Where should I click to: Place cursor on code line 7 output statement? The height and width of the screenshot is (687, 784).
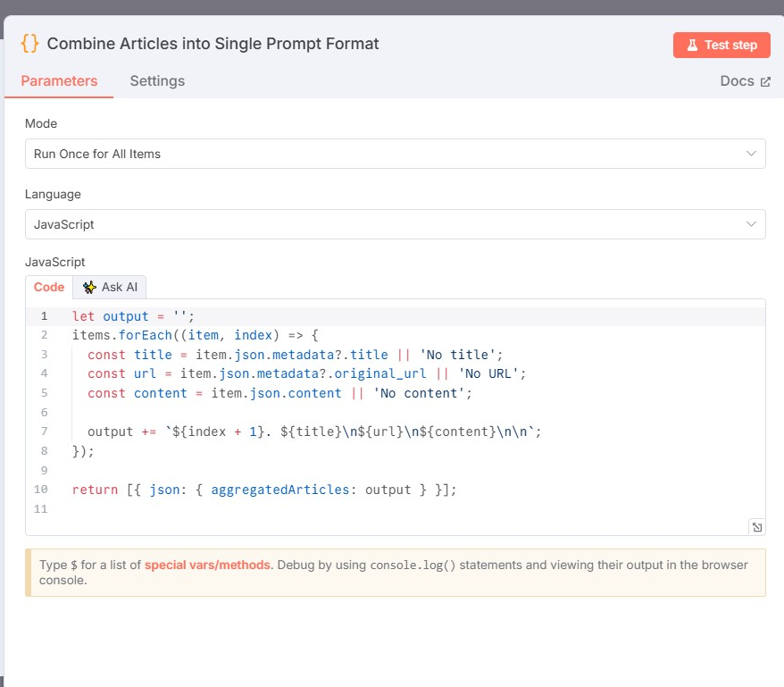point(314,431)
